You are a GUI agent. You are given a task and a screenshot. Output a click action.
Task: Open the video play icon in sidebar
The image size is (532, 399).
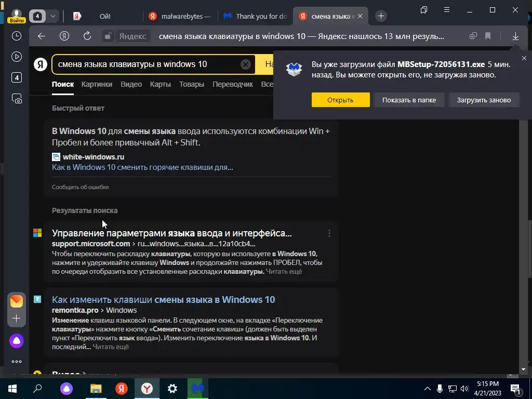point(16,57)
